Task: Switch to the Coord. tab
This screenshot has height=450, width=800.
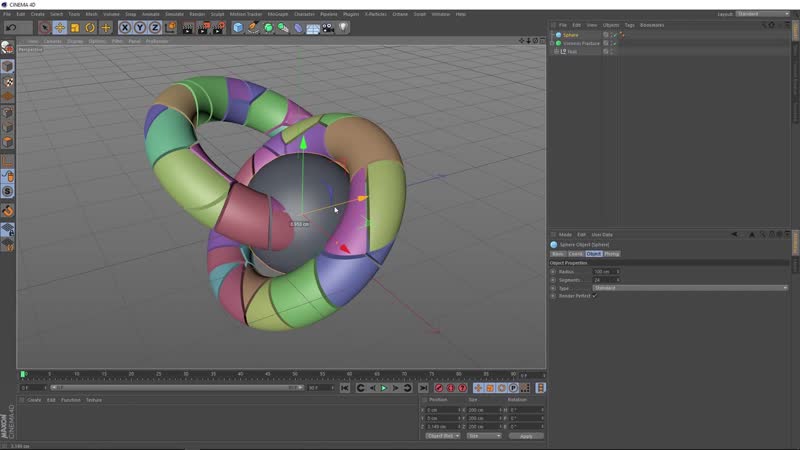Action: point(576,254)
